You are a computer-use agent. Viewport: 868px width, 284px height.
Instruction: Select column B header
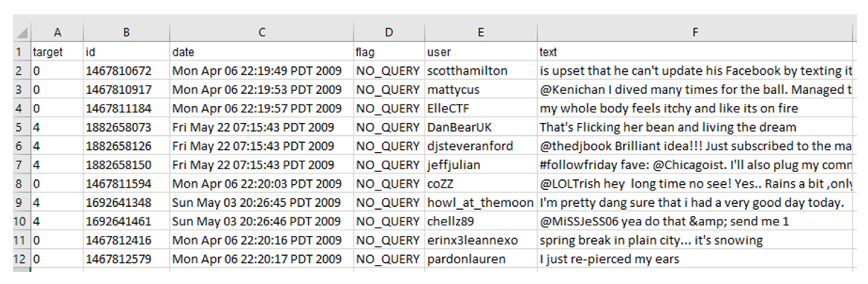coord(127,32)
